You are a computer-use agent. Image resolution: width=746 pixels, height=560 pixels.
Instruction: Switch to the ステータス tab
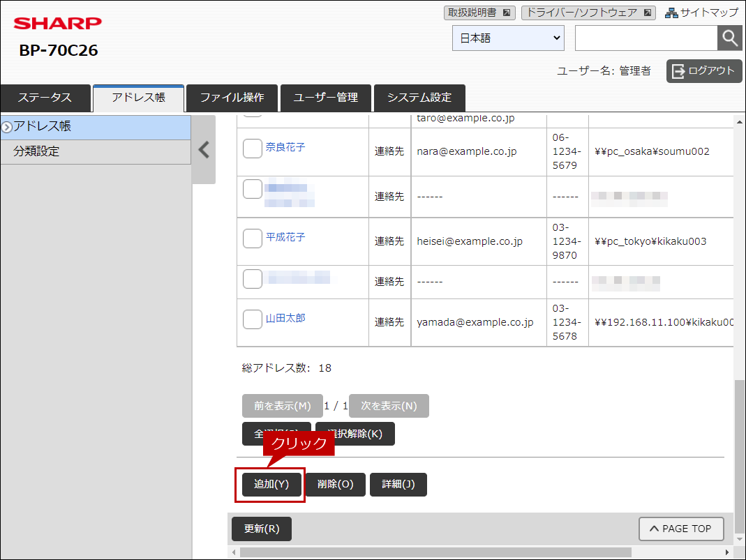coord(45,98)
